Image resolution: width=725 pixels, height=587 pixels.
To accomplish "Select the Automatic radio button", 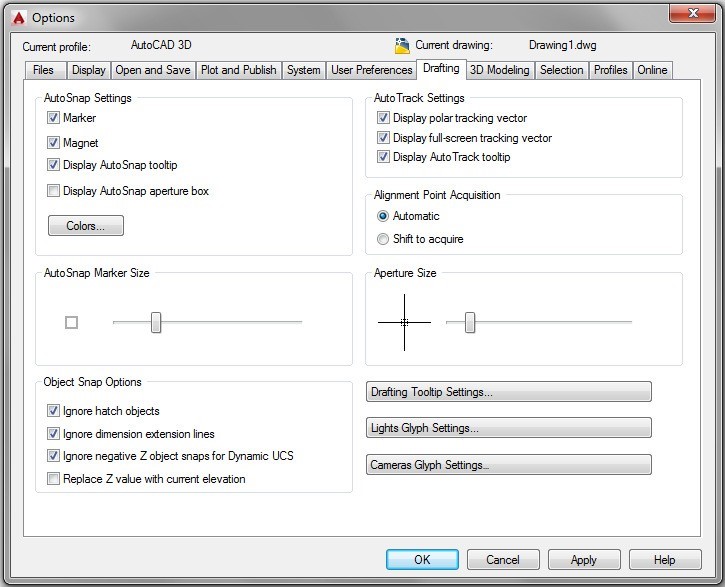I will (x=383, y=216).
